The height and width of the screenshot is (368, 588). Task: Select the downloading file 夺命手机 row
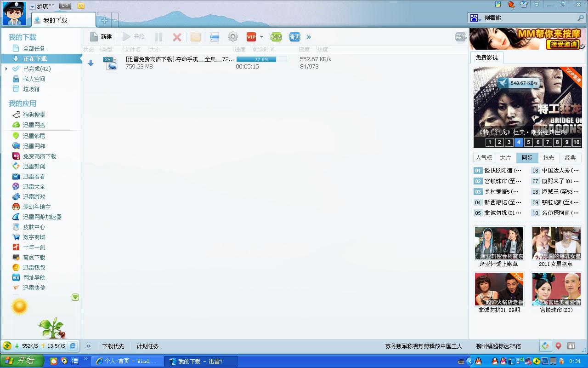click(x=275, y=63)
